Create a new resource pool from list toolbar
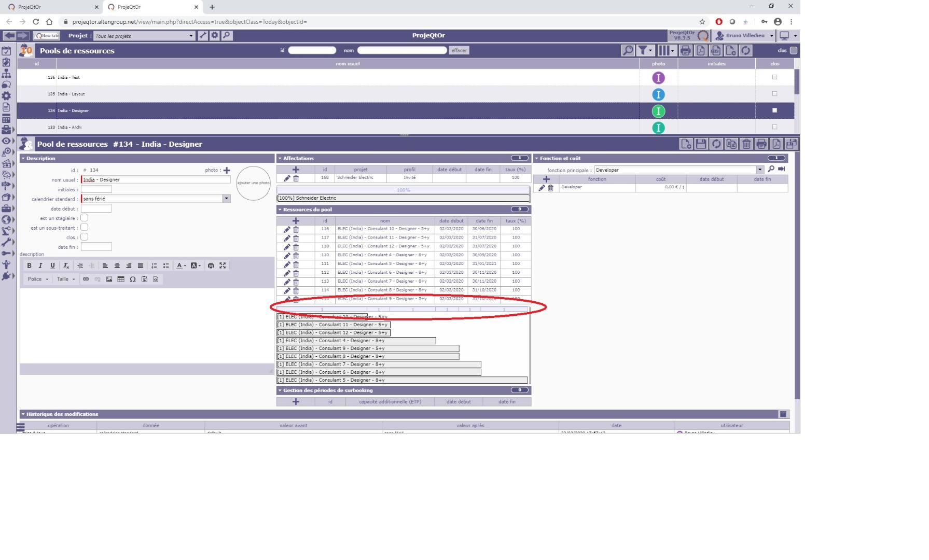 point(731,50)
